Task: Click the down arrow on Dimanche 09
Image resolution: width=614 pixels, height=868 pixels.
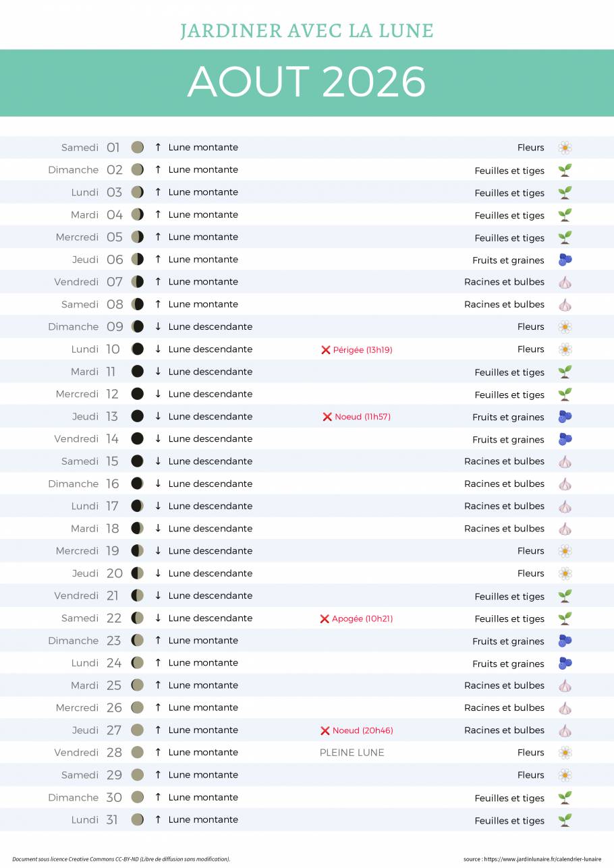Action: click(x=158, y=326)
